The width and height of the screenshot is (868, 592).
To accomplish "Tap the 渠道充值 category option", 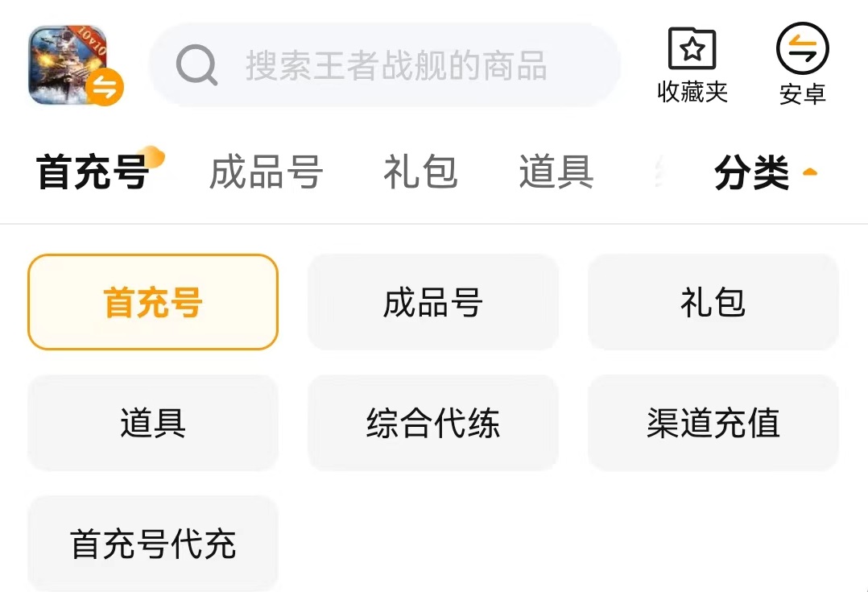I will [x=713, y=423].
